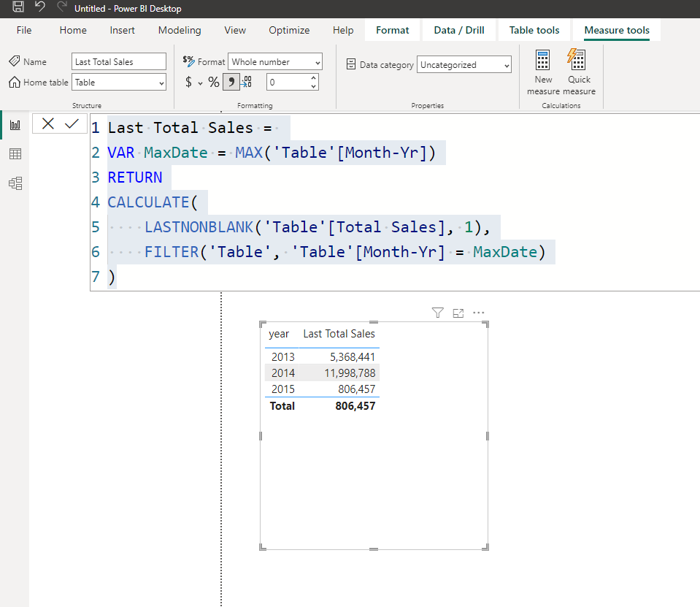Open the Table tools ribbon tab
The width and height of the screenshot is (700, 607).
[534, 30]
